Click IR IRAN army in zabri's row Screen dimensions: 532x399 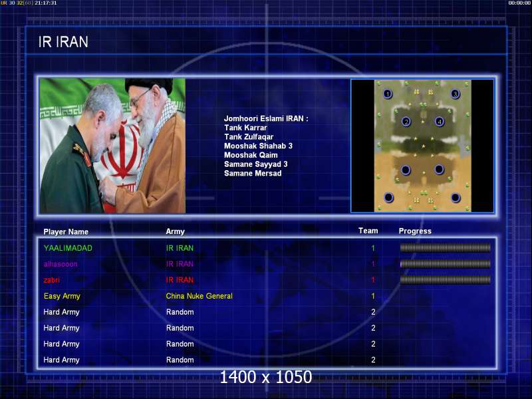pyautogui.click(x=180, y=280)
